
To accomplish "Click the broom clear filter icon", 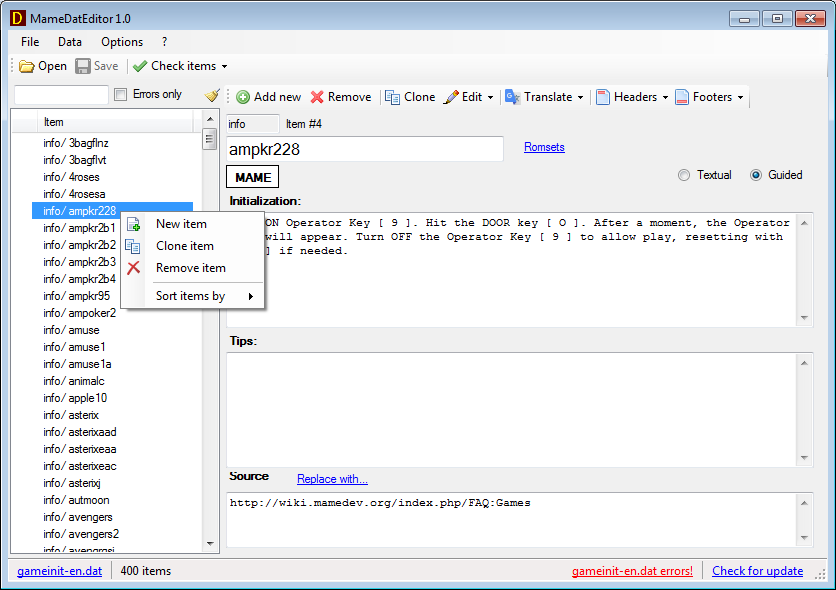I will tap(212, 95).
